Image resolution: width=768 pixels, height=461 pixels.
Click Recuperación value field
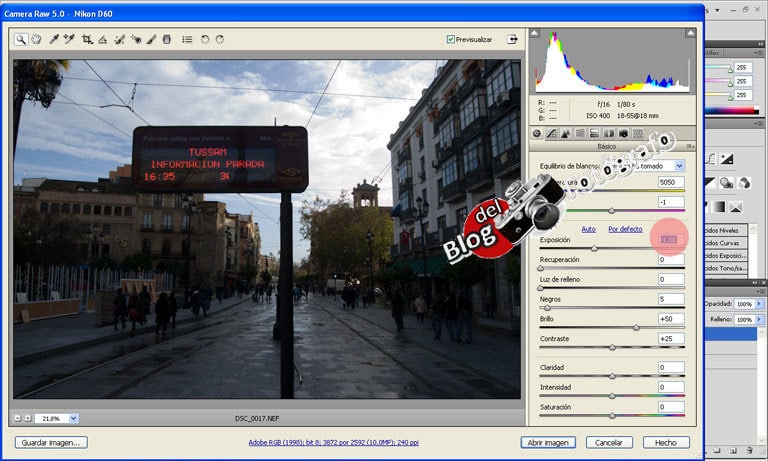671,260
